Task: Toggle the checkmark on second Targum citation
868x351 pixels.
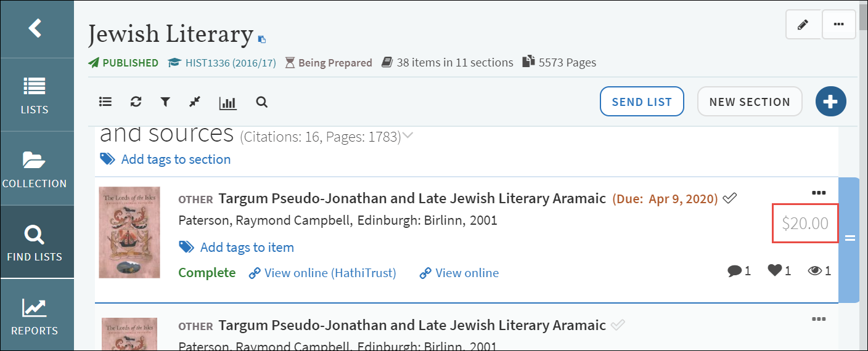Action: click(x=618, y=325)
